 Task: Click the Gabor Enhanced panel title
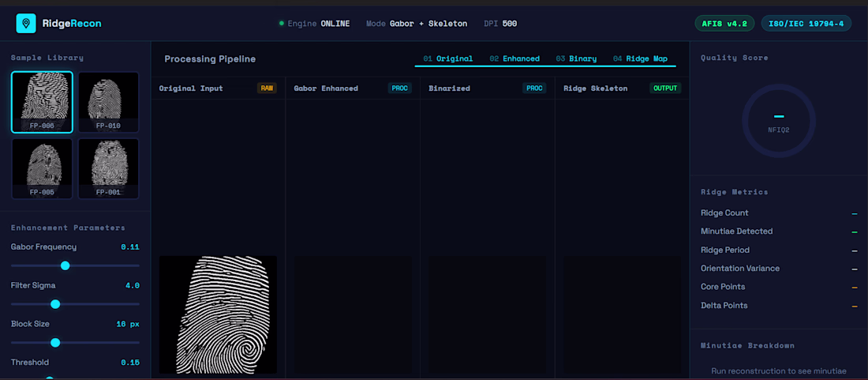(x=326, y=88)
